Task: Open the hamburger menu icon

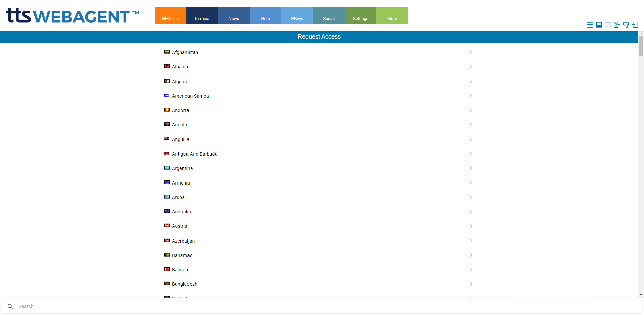Action: (x=590, y=24)
